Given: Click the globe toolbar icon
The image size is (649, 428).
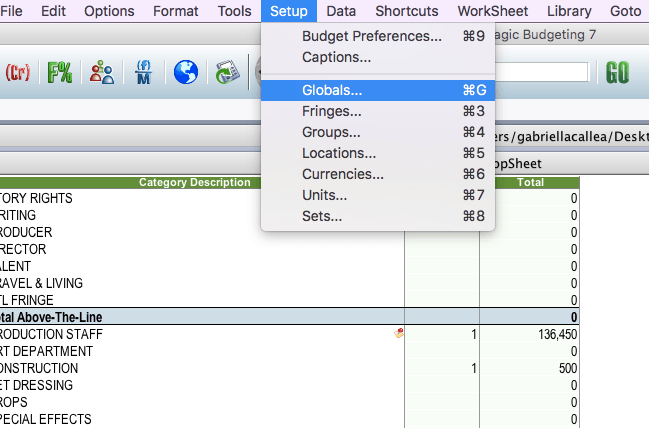Looking at the screenshot, I should [185, 72].
